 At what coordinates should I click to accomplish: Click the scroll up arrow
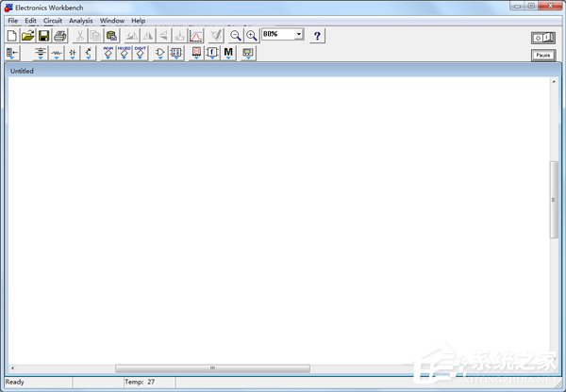[554, 82]
